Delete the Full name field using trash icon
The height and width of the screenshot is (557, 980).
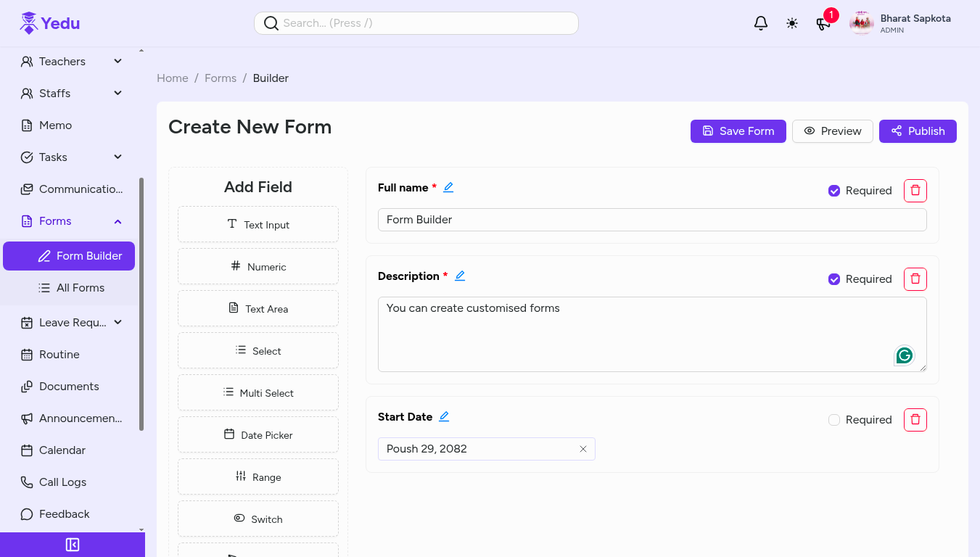pos(915,191)
